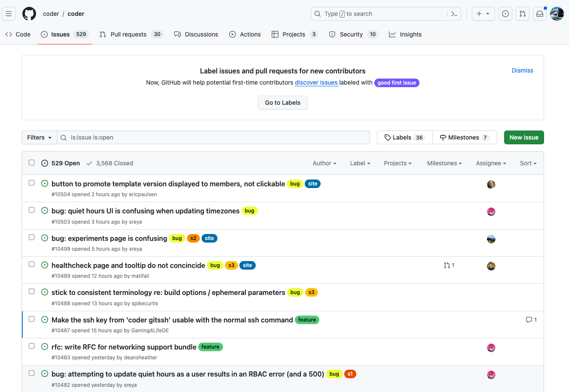The image size is (569, 392).
Task: Open the hamburger menu icon
Action: click(9, 13)
